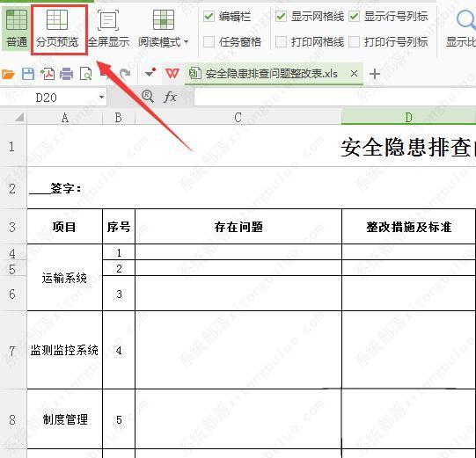Select the 监测监控系统 cell
This screenshot has height=458, width=476.
(64, 350)
